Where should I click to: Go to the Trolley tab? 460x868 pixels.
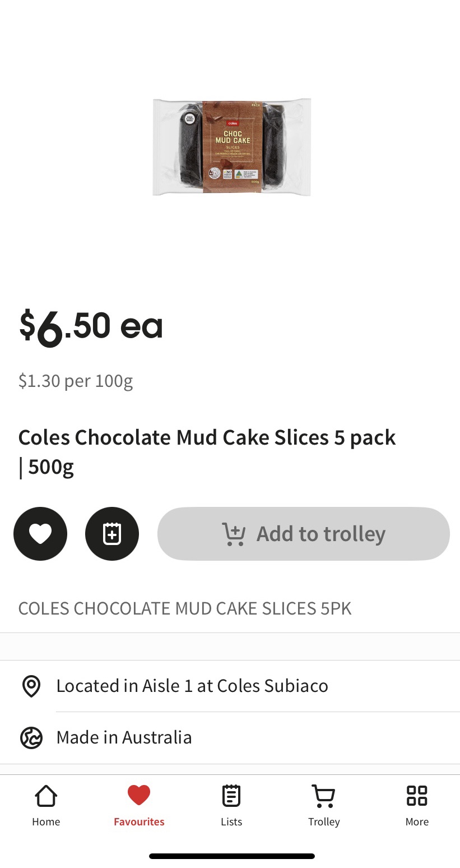pos(324,806)
